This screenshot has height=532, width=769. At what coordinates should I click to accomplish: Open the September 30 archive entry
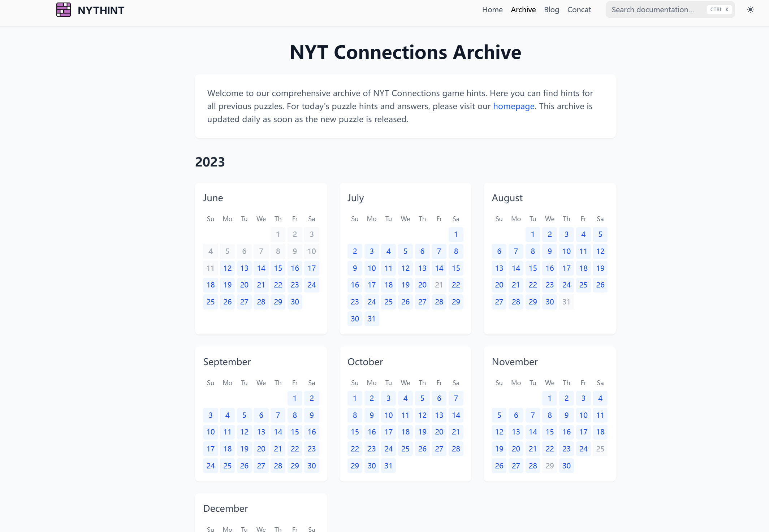pos(311,466)
